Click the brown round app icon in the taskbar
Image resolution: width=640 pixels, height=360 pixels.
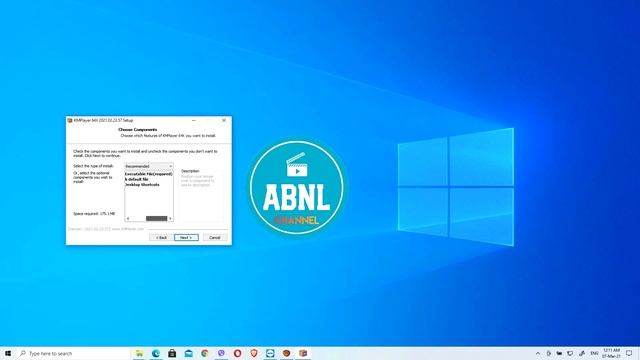click(x=286, y=353)
